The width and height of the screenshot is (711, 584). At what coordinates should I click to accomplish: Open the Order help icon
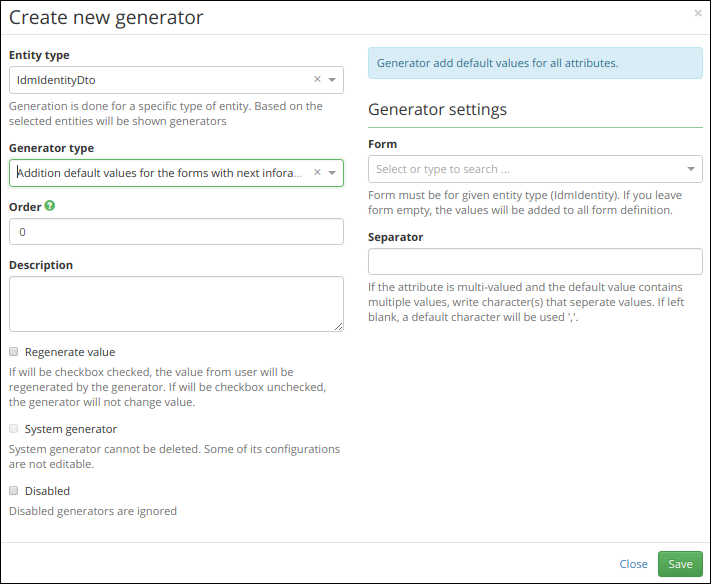50,206
